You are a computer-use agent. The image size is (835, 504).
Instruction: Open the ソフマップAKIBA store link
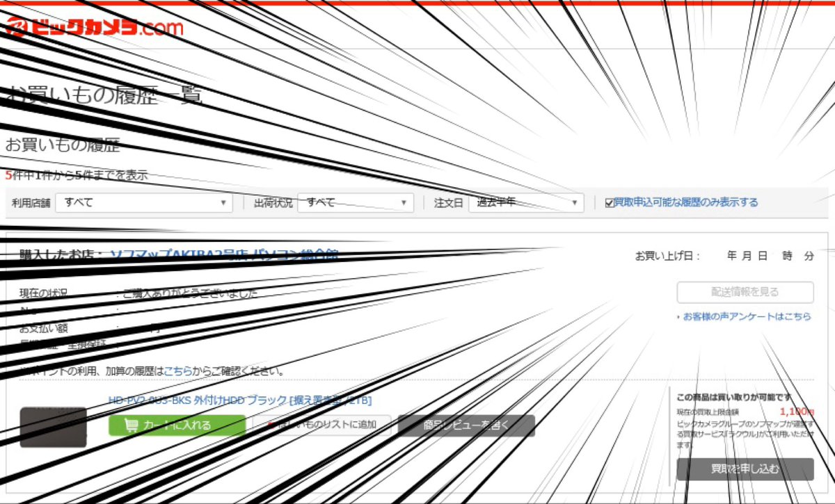224,254
